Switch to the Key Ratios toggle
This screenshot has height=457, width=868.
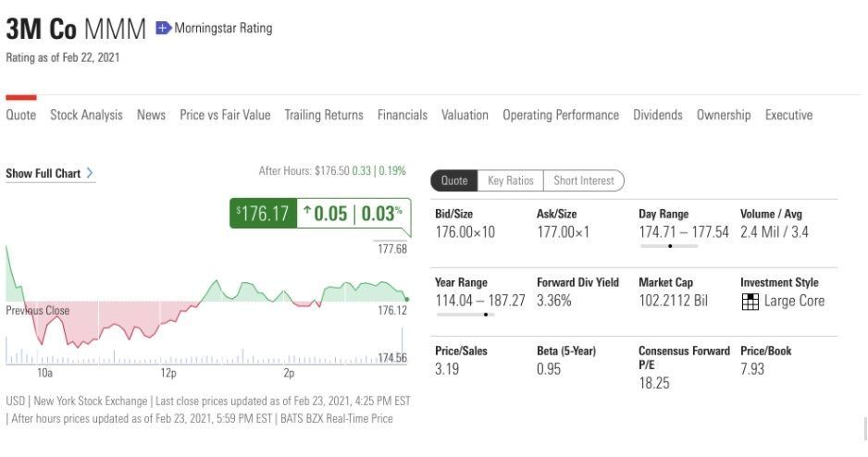point(511,180)
